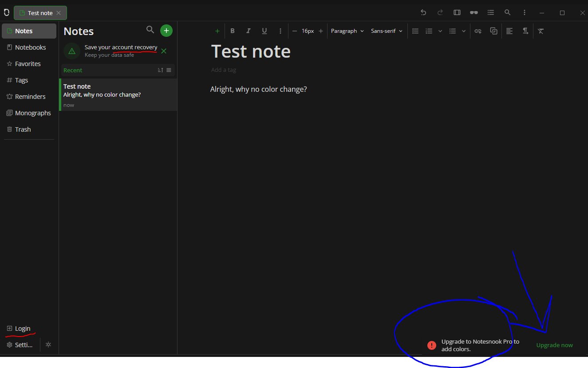Insert a numbered list

[x=429, y=31]
